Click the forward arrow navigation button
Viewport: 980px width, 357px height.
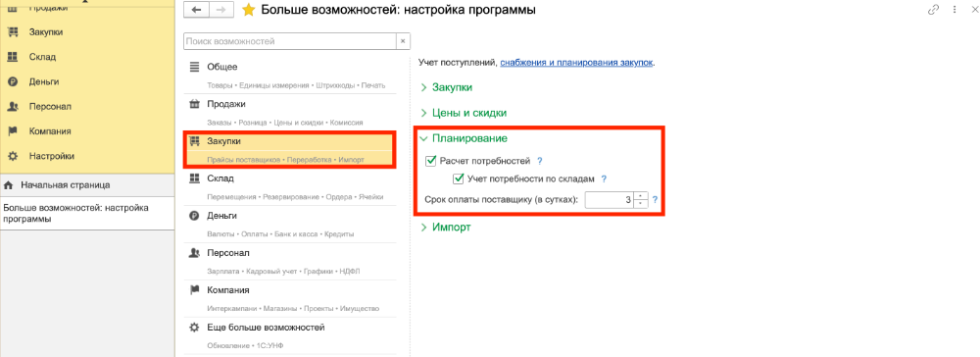click(220, 10)
